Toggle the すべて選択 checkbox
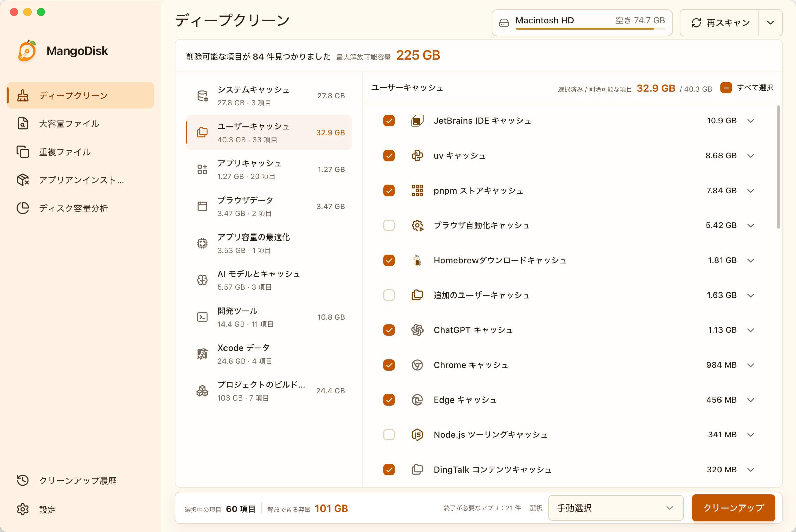This screenshot has width=796, height=532. click(726, 88)
